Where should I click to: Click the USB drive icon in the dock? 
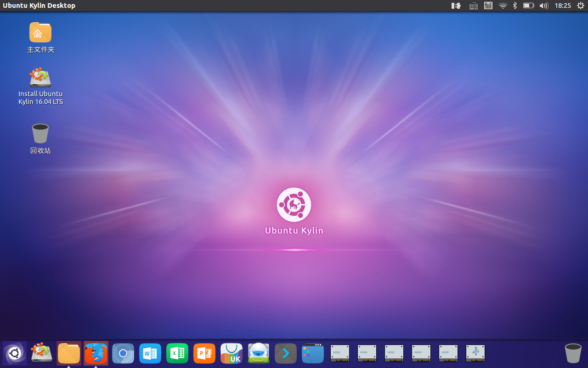tap(475, 353)
